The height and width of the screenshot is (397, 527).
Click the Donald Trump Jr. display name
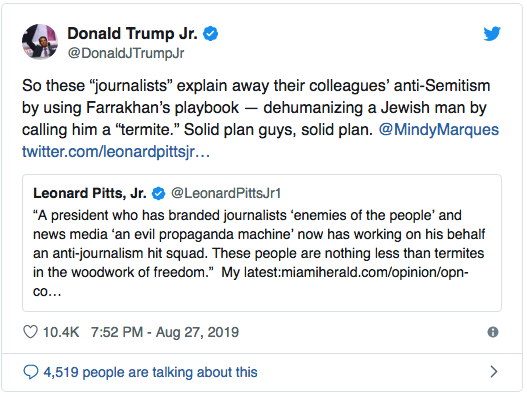click(132, 34)
